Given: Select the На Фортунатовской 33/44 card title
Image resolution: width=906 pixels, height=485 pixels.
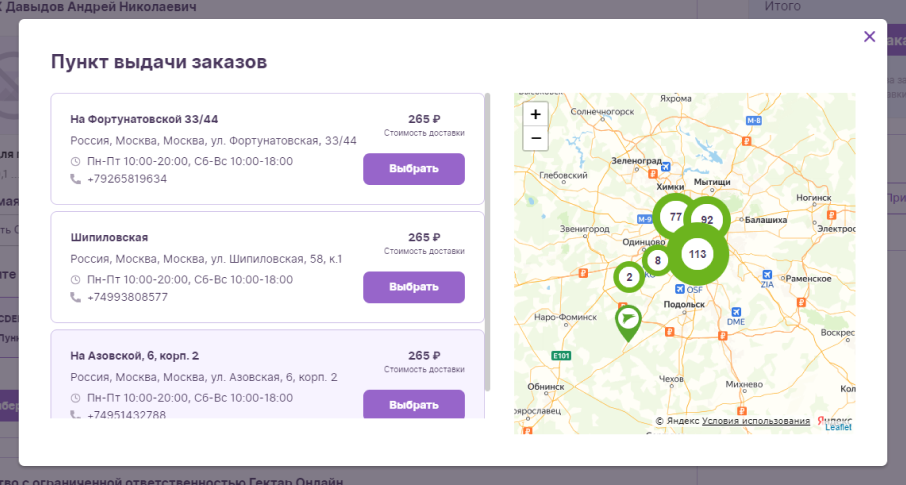Looking at the screenshot, I should [144, 119].
